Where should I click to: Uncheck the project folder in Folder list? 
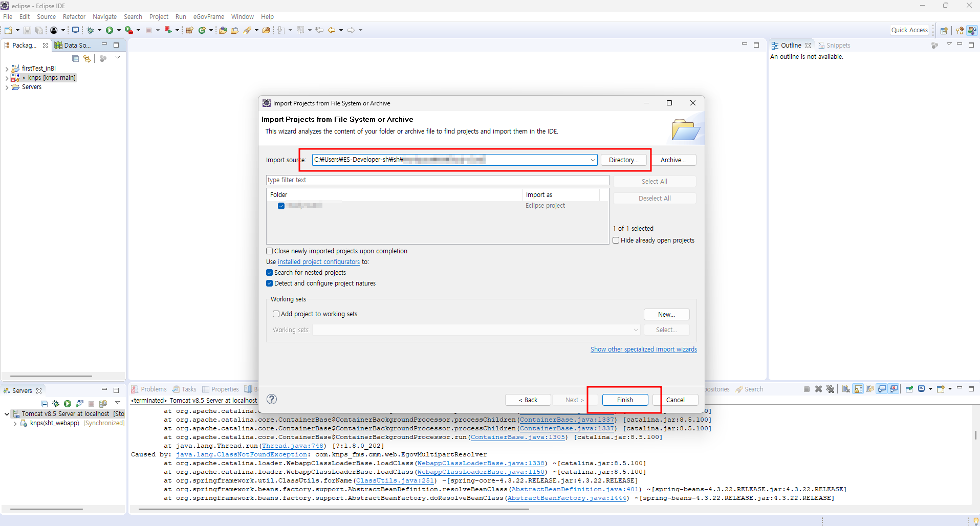pos(281,206)
